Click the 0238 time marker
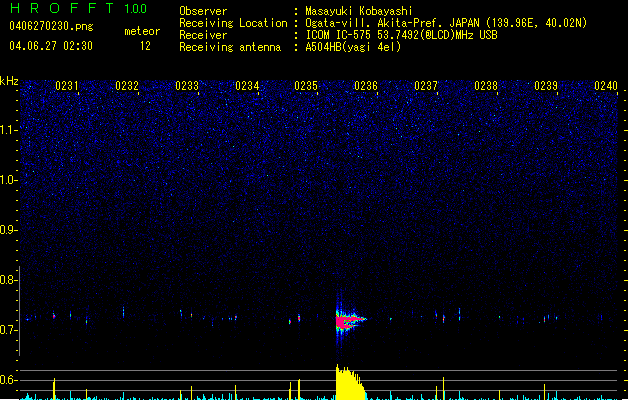 click(486, 86)
